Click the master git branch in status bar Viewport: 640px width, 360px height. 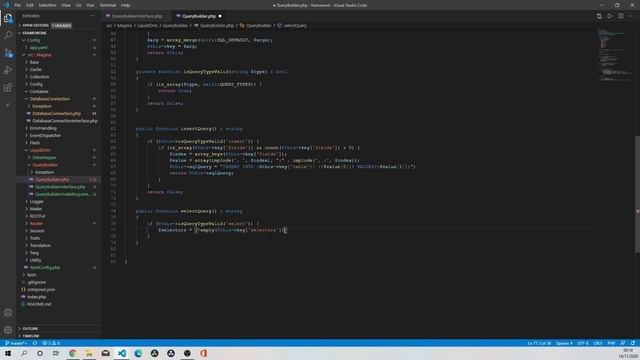pos(16,343)
